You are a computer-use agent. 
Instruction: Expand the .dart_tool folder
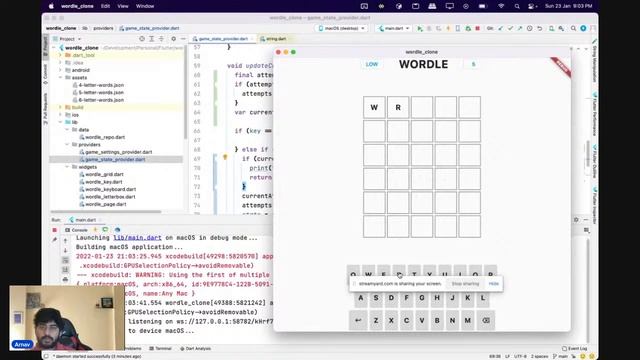pos(60,55)
